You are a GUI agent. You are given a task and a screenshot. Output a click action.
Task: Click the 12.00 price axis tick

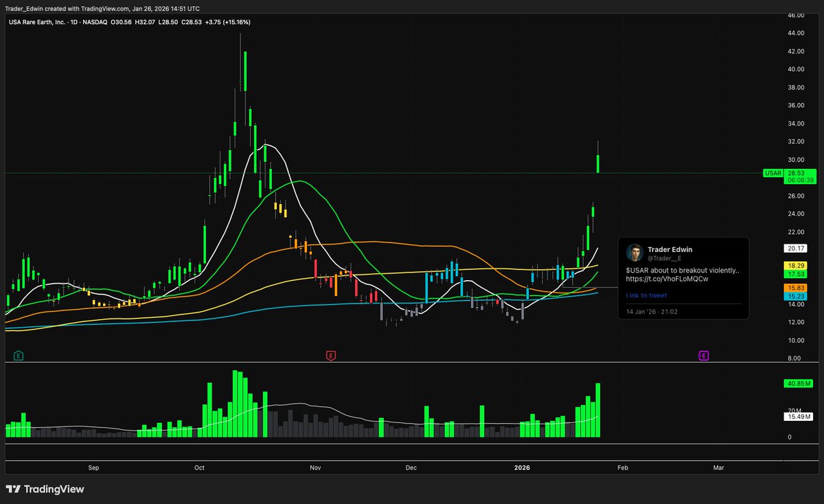tap(796, 323)
